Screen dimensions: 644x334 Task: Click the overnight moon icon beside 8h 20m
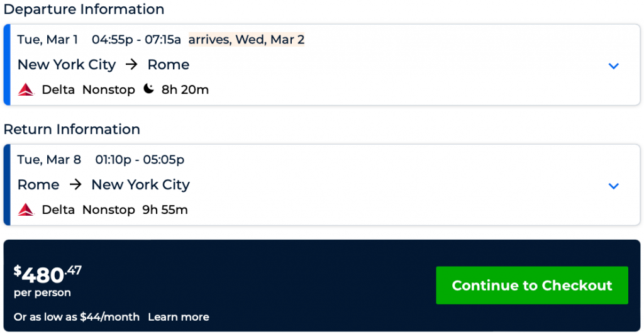pos(148,89)
